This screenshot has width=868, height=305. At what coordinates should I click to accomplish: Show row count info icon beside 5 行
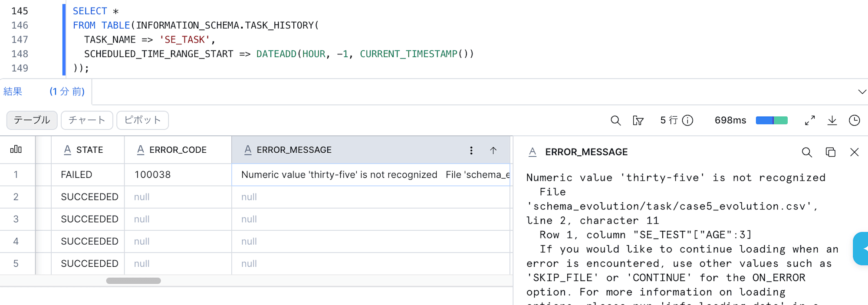(688, 120)
